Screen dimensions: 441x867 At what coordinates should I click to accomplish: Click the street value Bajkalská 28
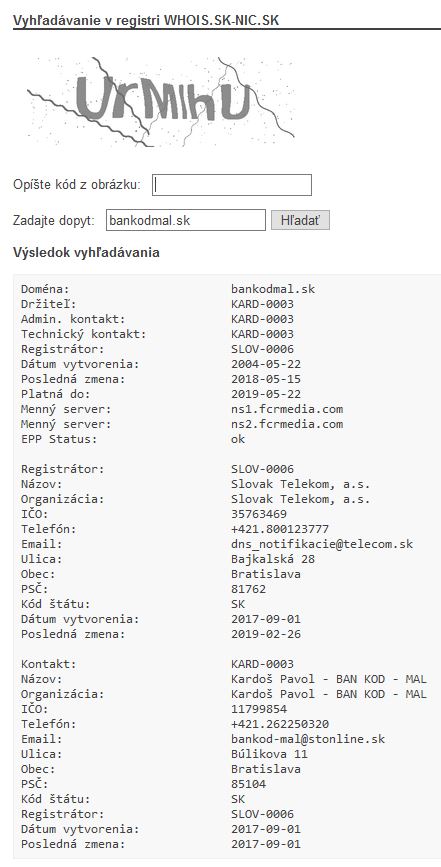[273, 559]
